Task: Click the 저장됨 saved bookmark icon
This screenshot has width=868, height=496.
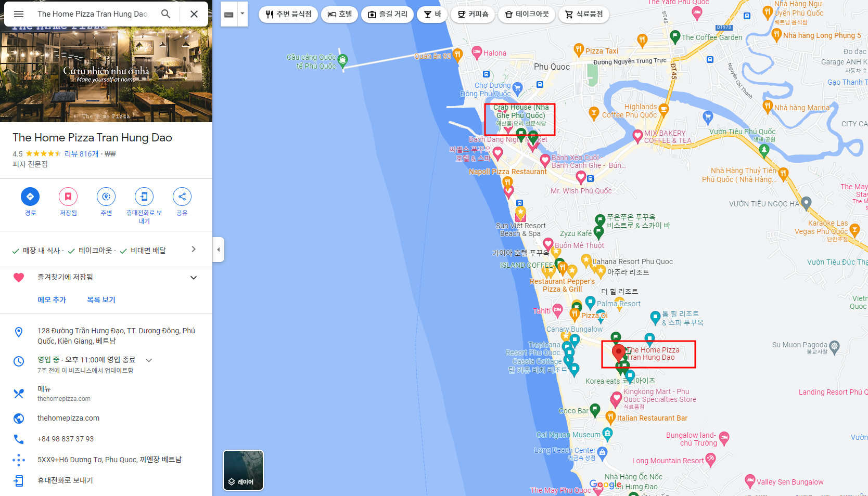Action: click(x=68, y=197)
